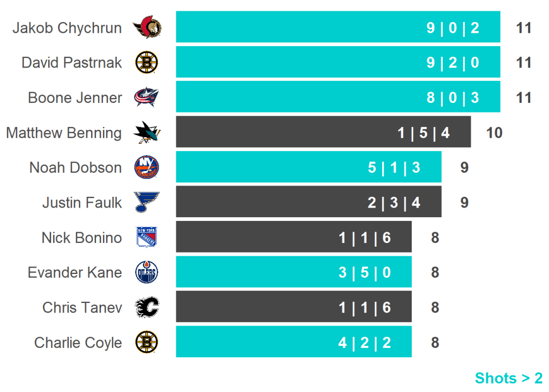Click Justin Faulk's 2 | 3 | 4 bar
The width and height of the screenshot is (549, 392).
[308, 202]
